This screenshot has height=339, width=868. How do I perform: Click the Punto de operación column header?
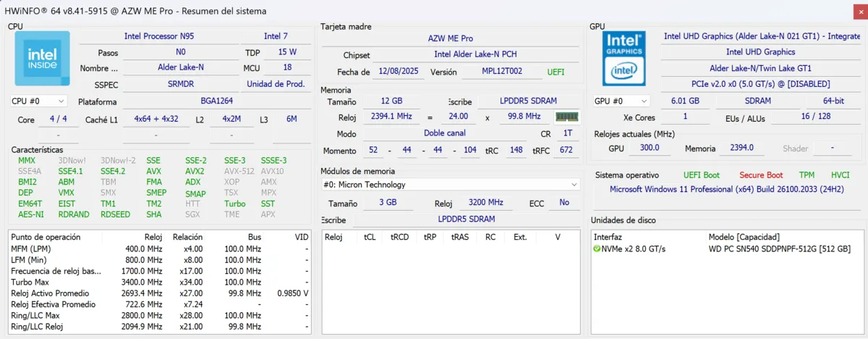click(x=46, y=237)
